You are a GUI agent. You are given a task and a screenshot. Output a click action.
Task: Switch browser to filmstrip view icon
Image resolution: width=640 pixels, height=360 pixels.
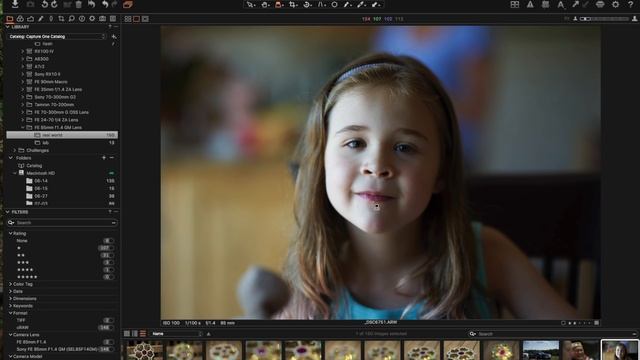(x=143, y=334)
